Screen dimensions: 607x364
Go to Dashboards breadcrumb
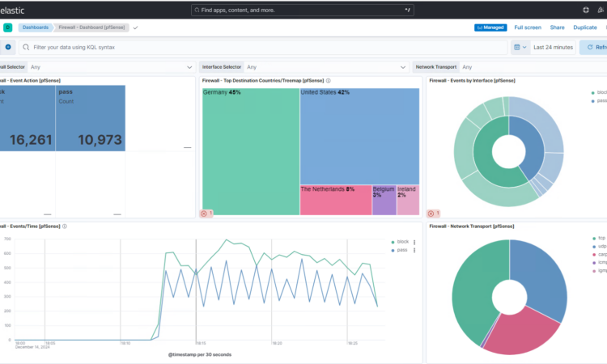click(x=36, y=28)
